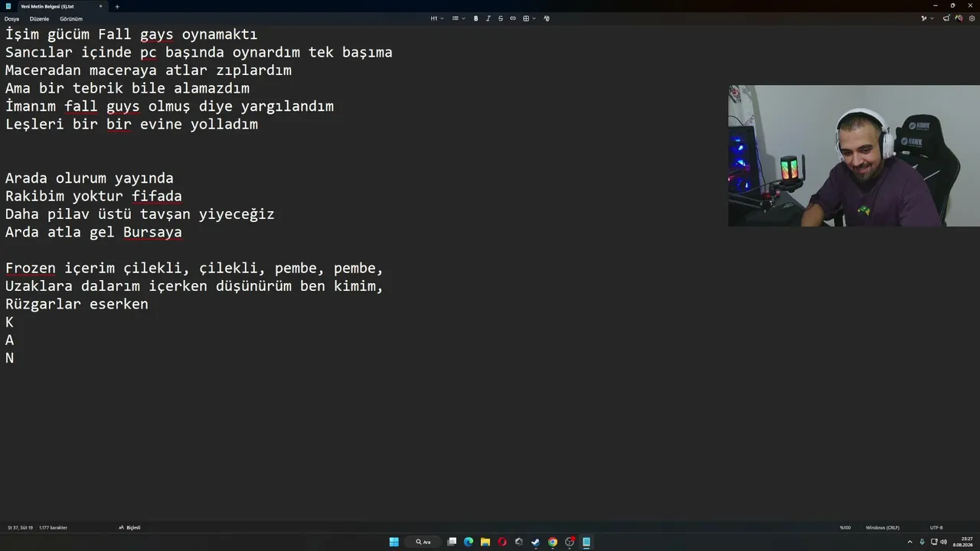Click the single letter "K" line
This screenshot has width=980, height=551.
point(9,322)
